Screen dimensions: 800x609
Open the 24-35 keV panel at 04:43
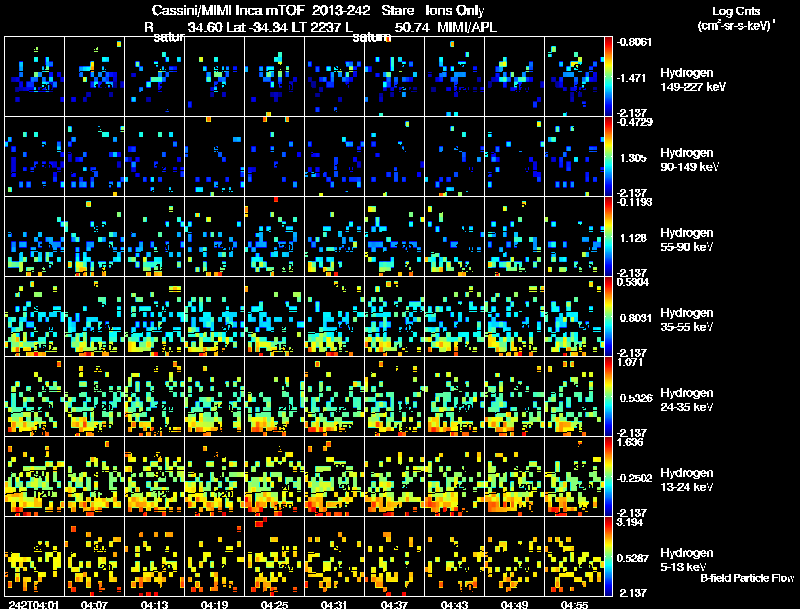pyautogui.click(x=454, y=396)
